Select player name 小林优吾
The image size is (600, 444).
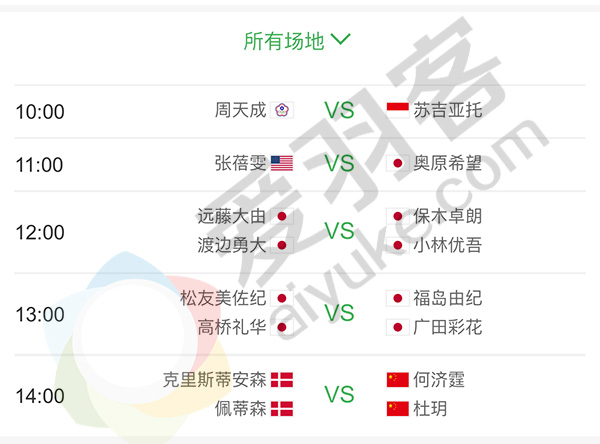click(x=447, y=245)
